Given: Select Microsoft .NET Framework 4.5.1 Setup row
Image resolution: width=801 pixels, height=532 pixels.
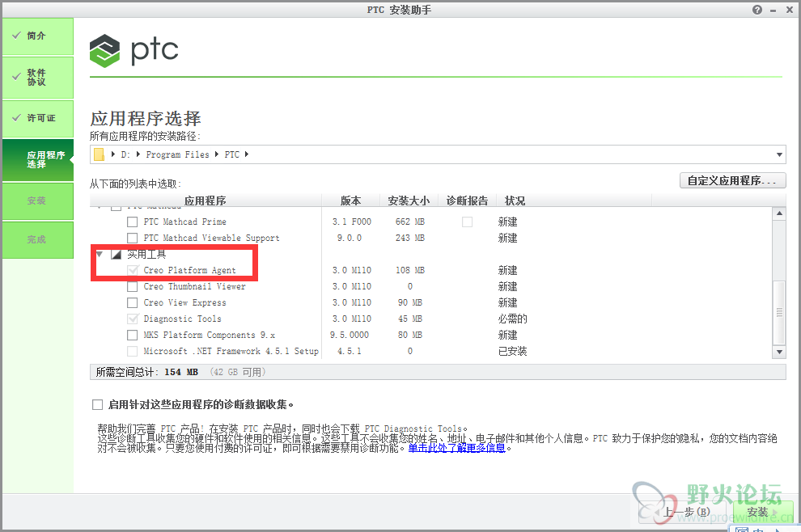Looking at the screenshot, I should (x=231, y=351).
